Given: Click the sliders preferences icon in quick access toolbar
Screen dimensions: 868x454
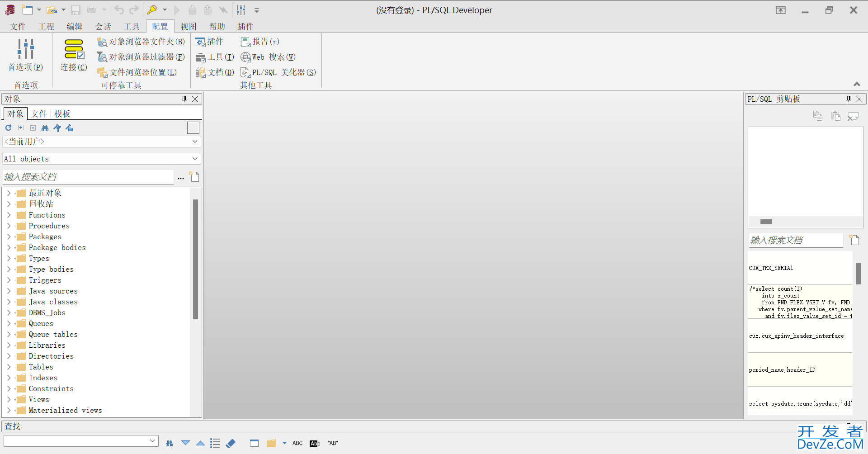Looking at the screenshot, I should pos(241,10).
